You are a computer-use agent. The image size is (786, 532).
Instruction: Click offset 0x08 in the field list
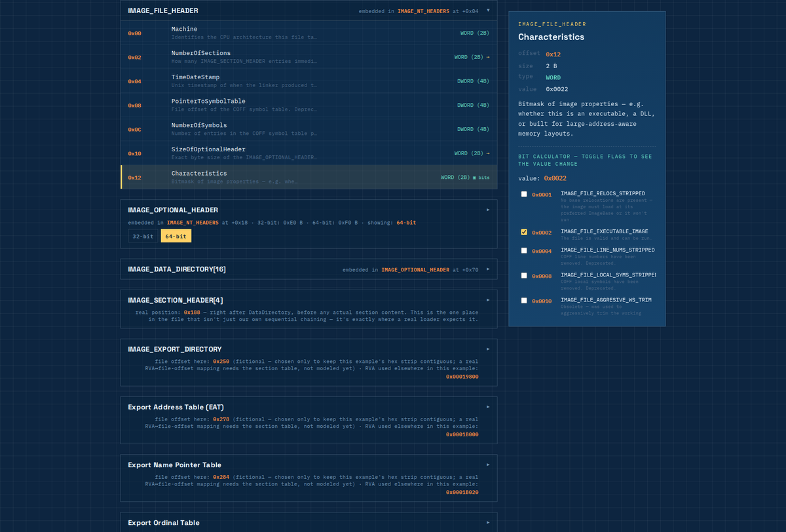pos(134,105)
